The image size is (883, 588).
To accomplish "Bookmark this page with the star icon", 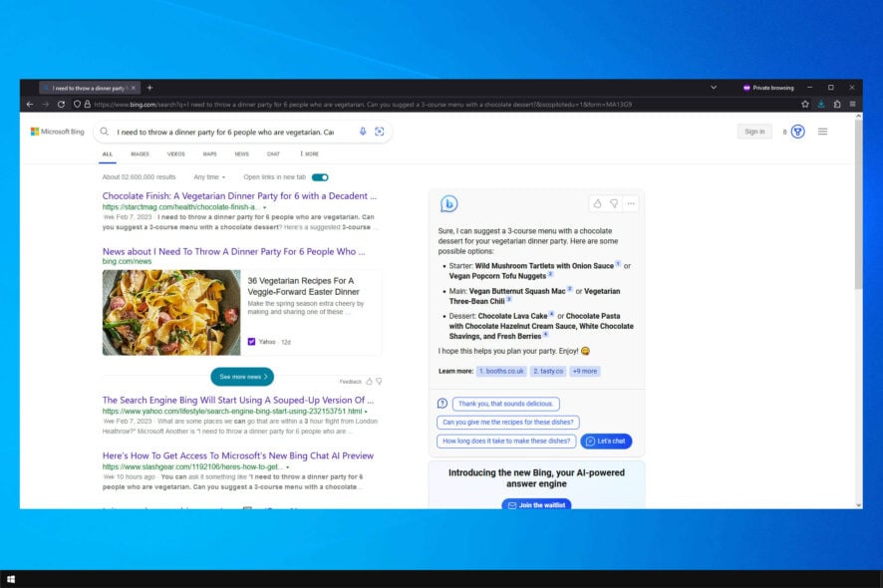I will click(x=805, y=104).
